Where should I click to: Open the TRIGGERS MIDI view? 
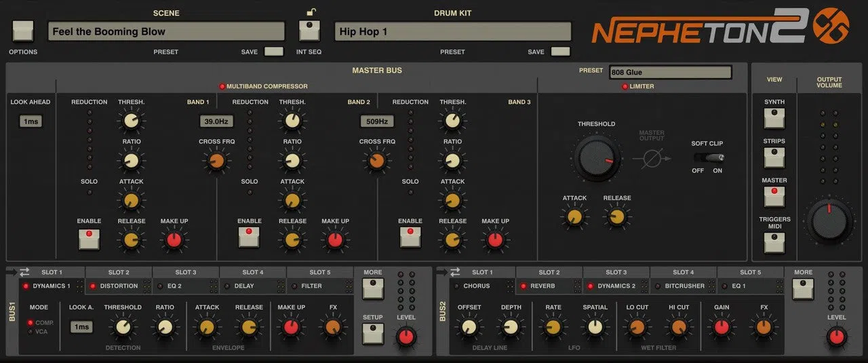(774, 242)
